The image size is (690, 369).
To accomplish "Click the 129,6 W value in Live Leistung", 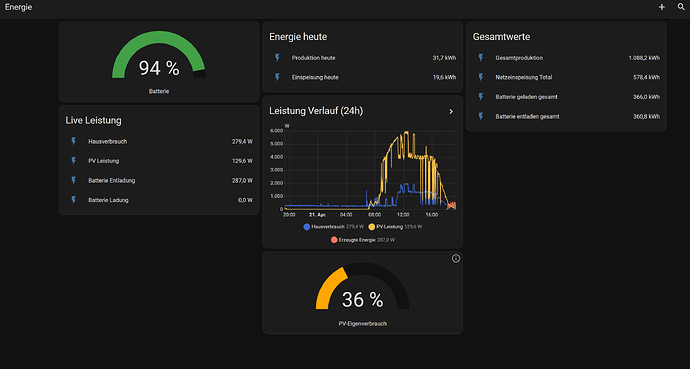I will pos(242,161).
